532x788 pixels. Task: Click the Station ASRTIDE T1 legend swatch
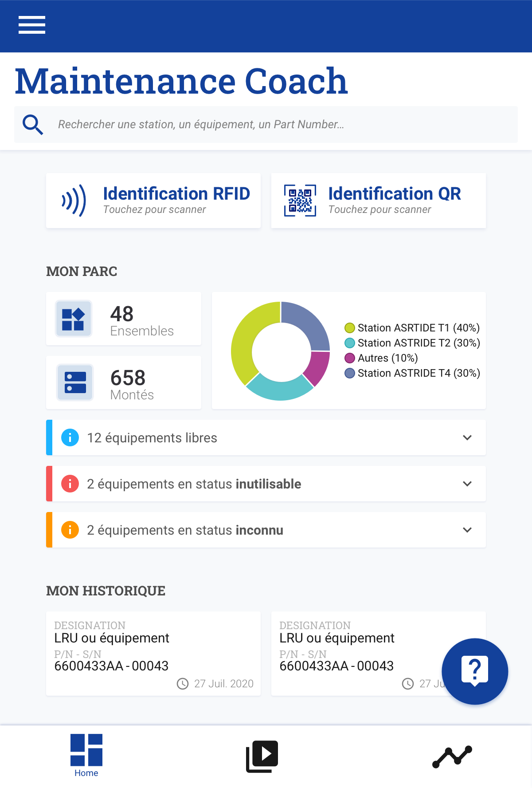point(350,328)
